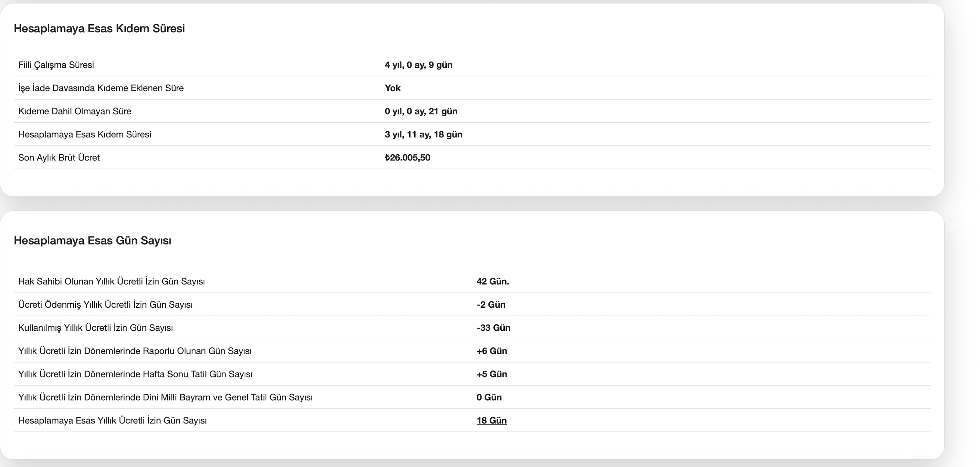Screen dimensions: 980x467
Task: Click the Hesaplamaya Esas Gün Sayısı heading
Action: [93, 240]
